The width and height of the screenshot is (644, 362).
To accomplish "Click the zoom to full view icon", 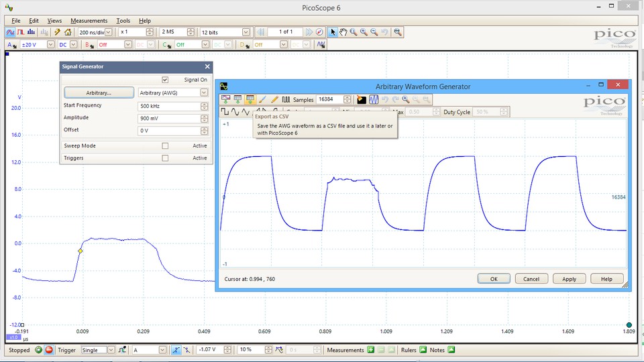I will click(x=398, y=32).
